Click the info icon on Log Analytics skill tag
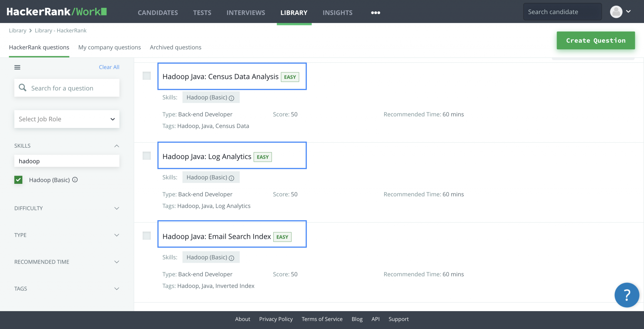The height and width of the screenshot is (329, 644). click(x=232, y=178)
